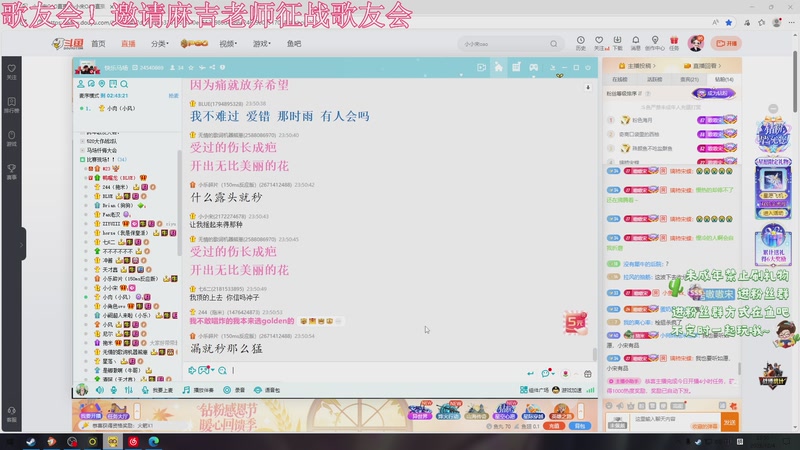Screen dimensions: 800x450
Task: Click 游戏加速 in bottom toolbar
Action: point(567,390)
